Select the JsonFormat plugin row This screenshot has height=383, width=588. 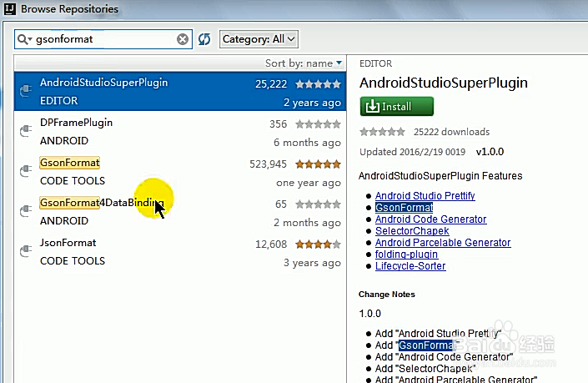[180, 252]
